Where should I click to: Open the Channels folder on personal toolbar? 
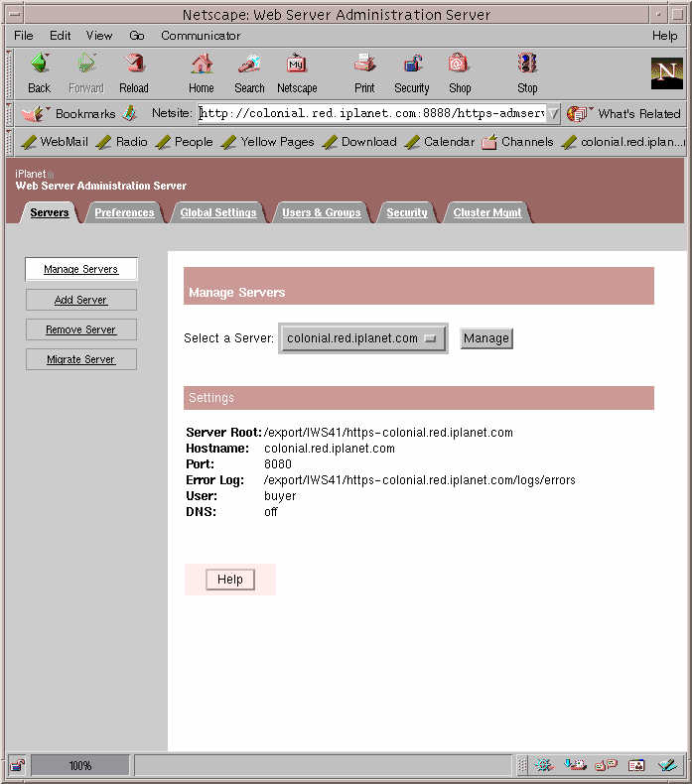(517, 142)
